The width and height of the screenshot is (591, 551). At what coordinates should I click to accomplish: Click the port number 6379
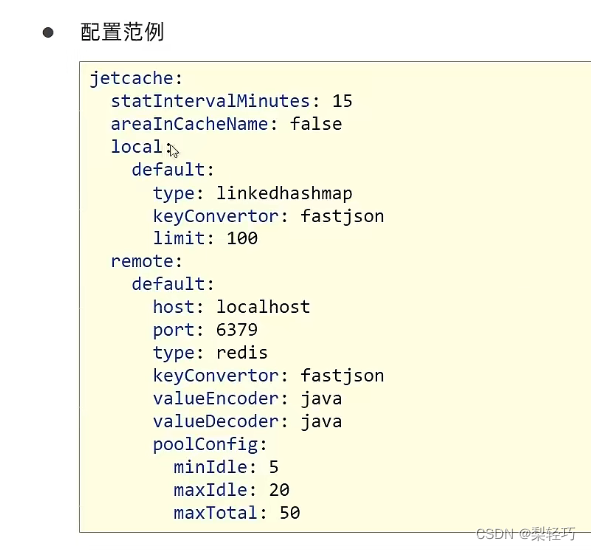237,330
